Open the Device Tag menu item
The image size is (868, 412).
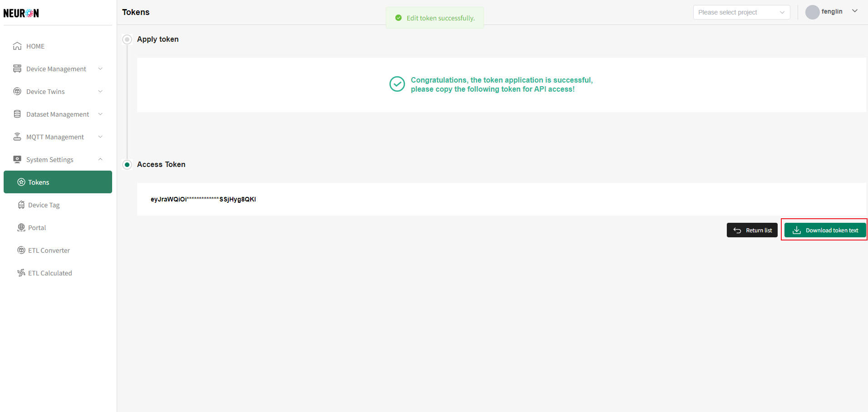(58, 205)
